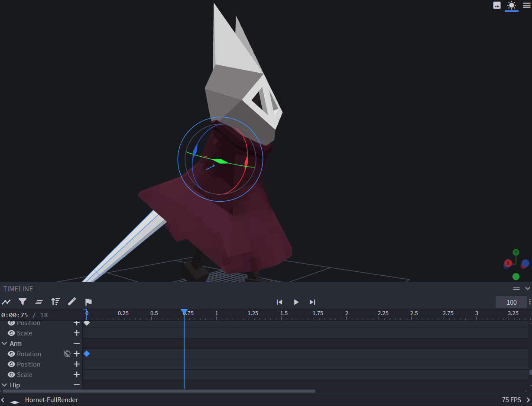Collapse the Hip channel group
Image resolution: width=532 pixels, height=406 pixels.
pyautogui.click(x=5, y=385)
